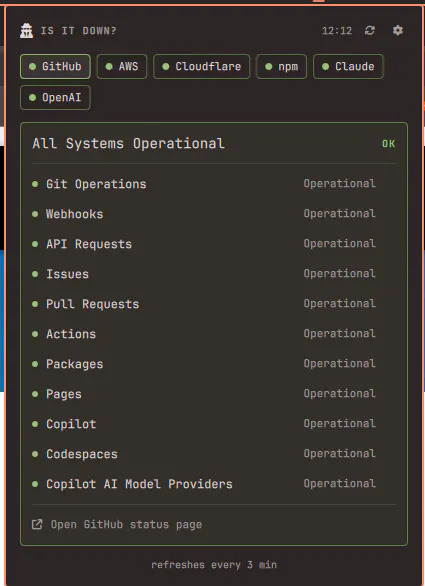Click the green OK status badge
This screenshot has height=586, width=425.
[x=388, y=144]
